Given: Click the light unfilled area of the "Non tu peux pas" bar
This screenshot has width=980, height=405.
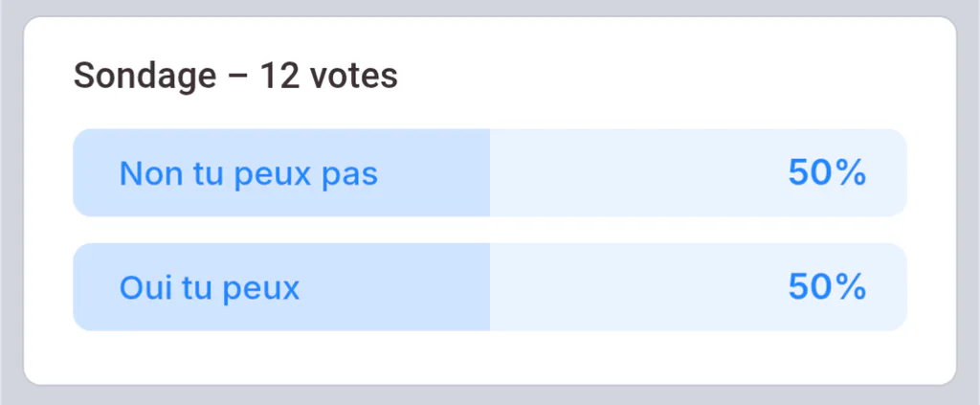Looking at the screenshot, I should pyautogui.click(x=698, y=172).
